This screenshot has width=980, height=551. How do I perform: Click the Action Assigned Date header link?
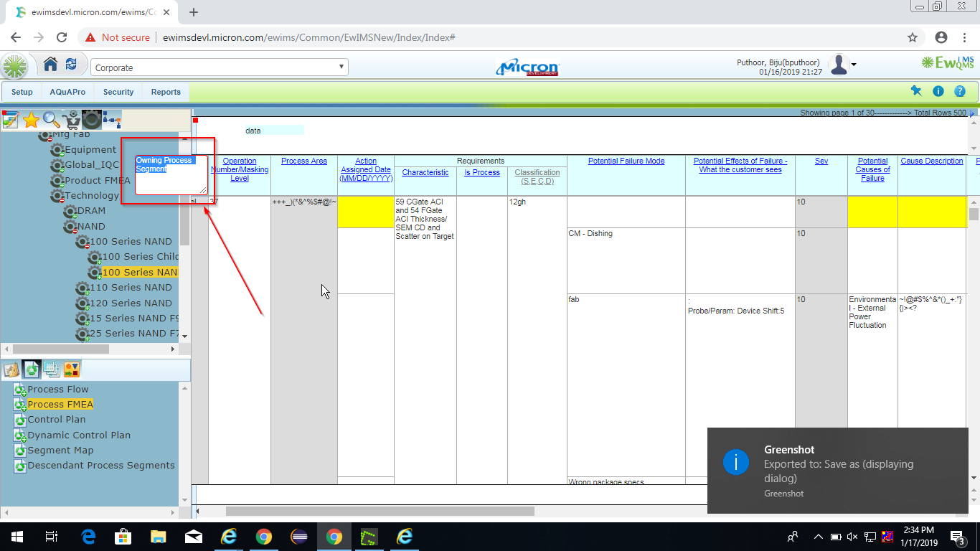(x=366, y=169)
